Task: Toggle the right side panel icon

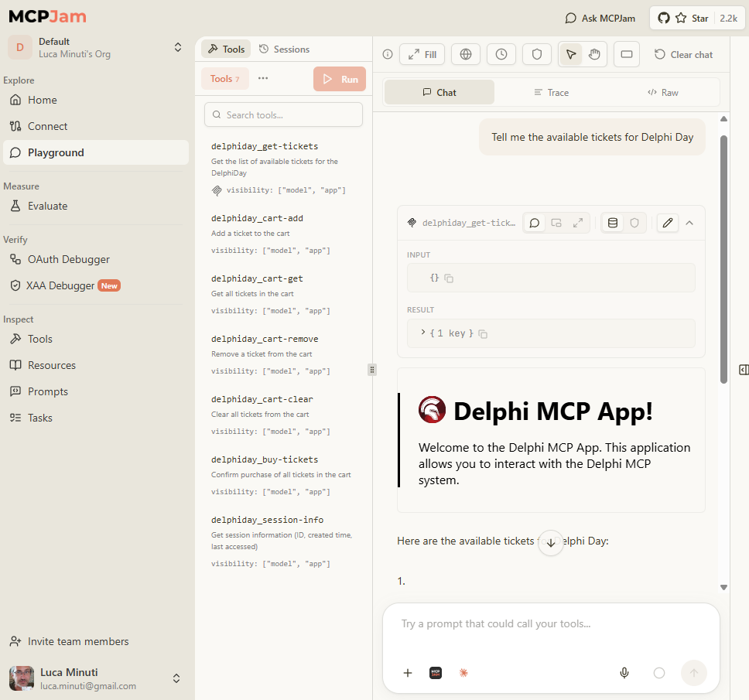Action: coord(744,370)
